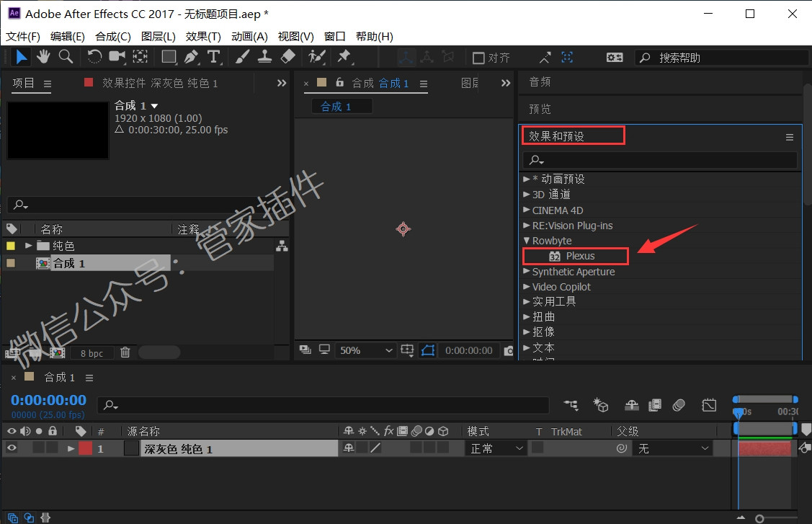Viewport: 812px width, 524px height.
Task: Select the Hand tool
Action: (x=43, y=56)
